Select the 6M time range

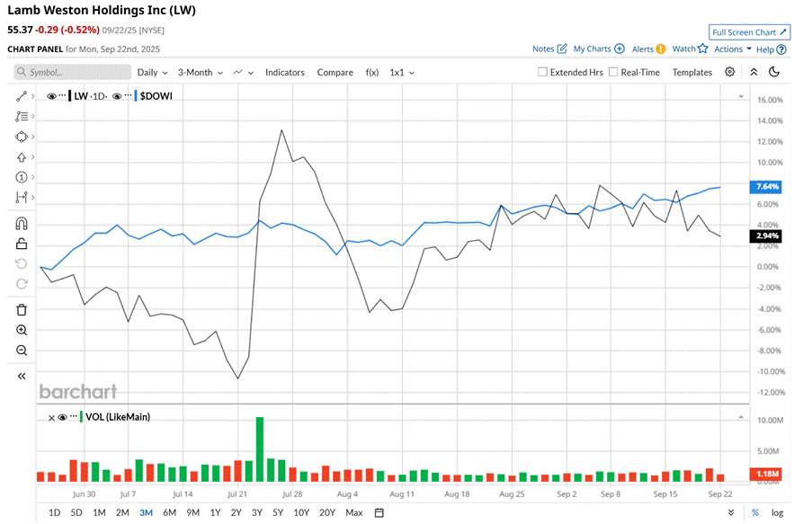point(169,512)
